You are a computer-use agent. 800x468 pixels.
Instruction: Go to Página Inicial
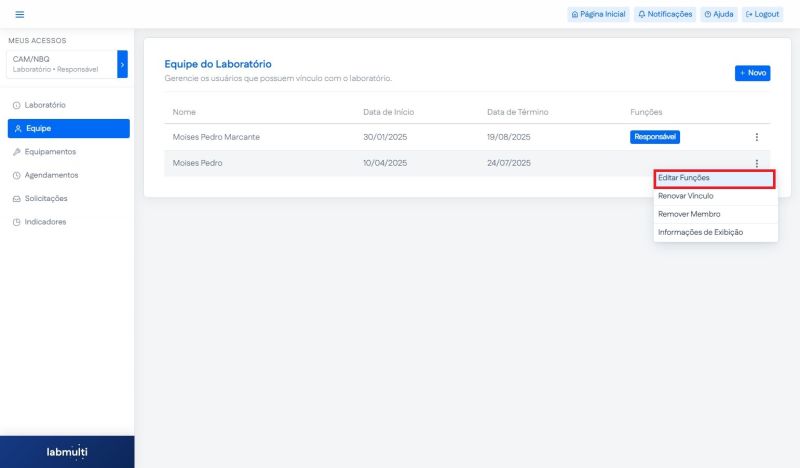coord(598,14)
